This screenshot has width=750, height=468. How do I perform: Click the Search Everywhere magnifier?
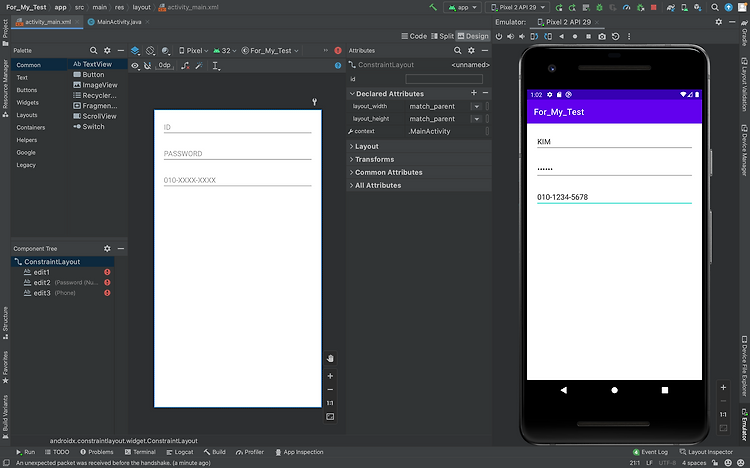pyautogui.click(x=715, y=8)
